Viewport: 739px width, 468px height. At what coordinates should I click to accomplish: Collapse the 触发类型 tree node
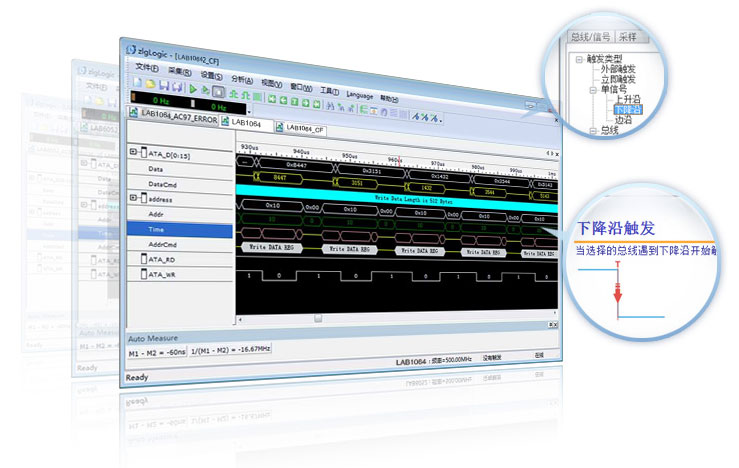tap(579, 59)
